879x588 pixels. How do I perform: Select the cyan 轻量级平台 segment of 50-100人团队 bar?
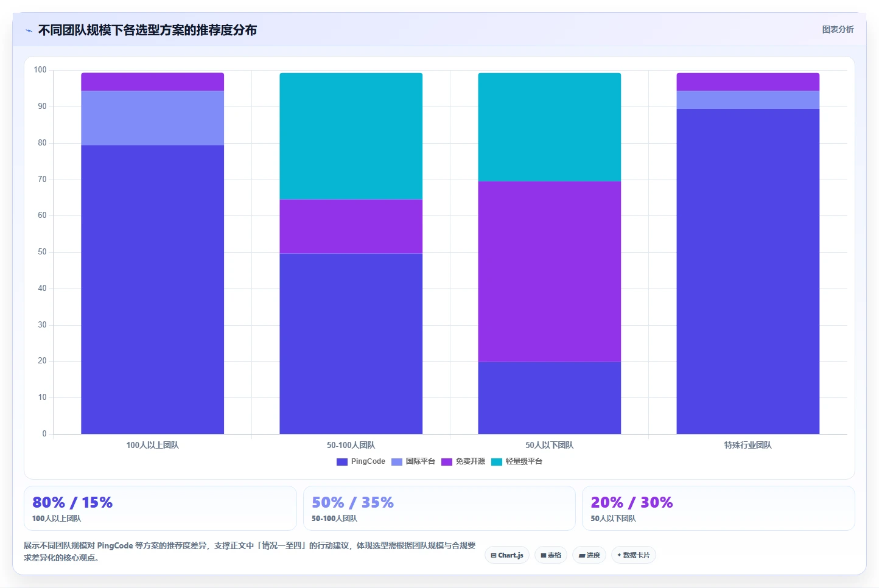[x=351, y=136]
